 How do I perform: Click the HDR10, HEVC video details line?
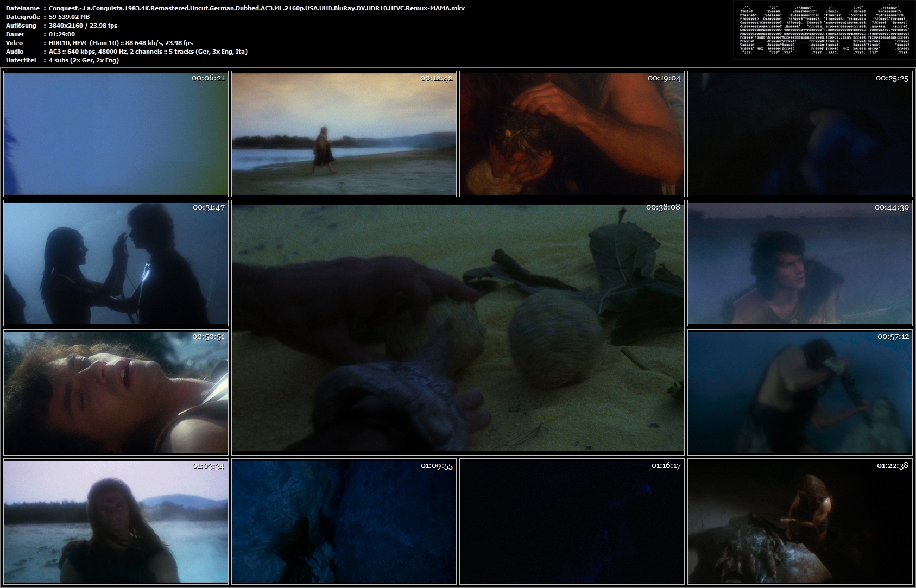point(121,43)
